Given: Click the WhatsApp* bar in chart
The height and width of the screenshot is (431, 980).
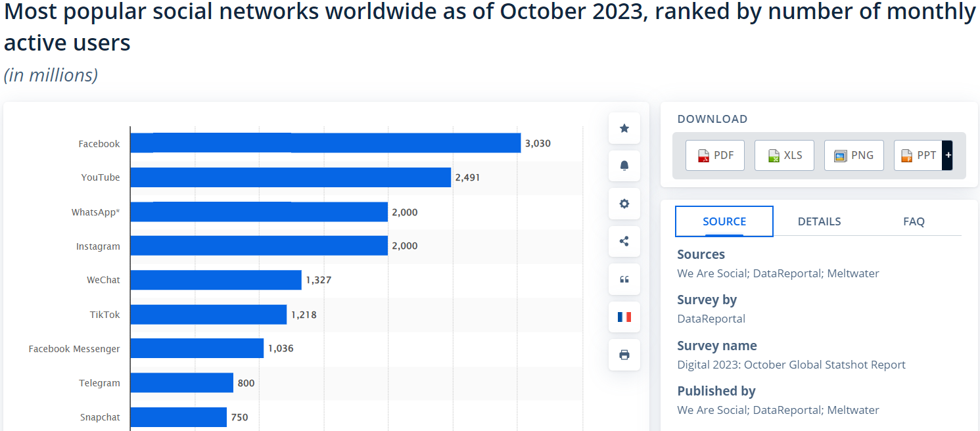Looking at the screenshot, I should pos(259,212).
